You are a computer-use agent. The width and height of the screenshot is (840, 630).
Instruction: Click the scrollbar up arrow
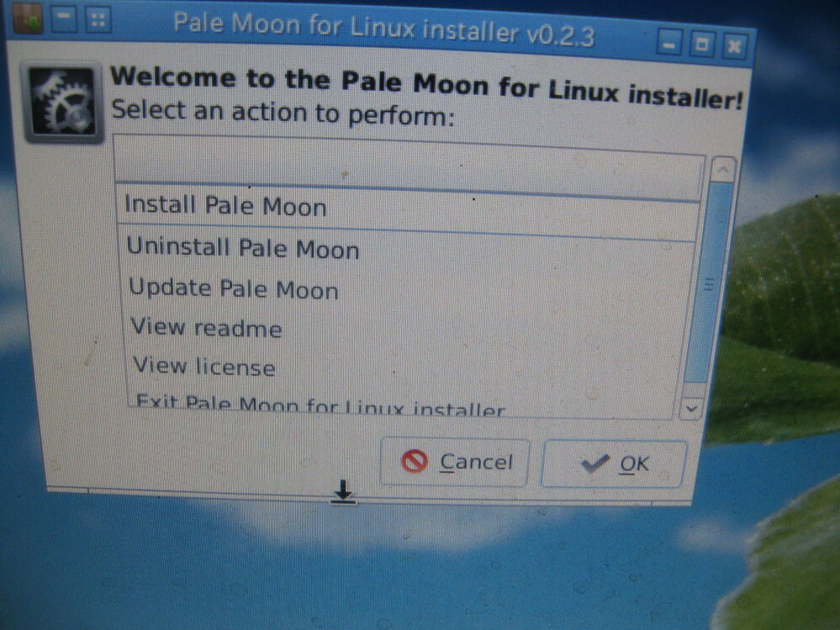(723, 171)
